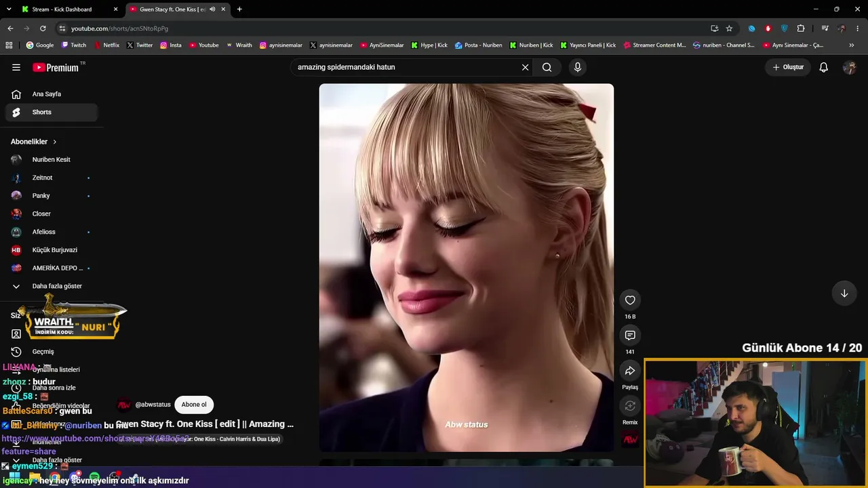Click the Short's title text Gwen Stacy ft. One Kiss
The width and height of the screenshot is (868, 488).
pyautogui.click(x=205, y=424)
